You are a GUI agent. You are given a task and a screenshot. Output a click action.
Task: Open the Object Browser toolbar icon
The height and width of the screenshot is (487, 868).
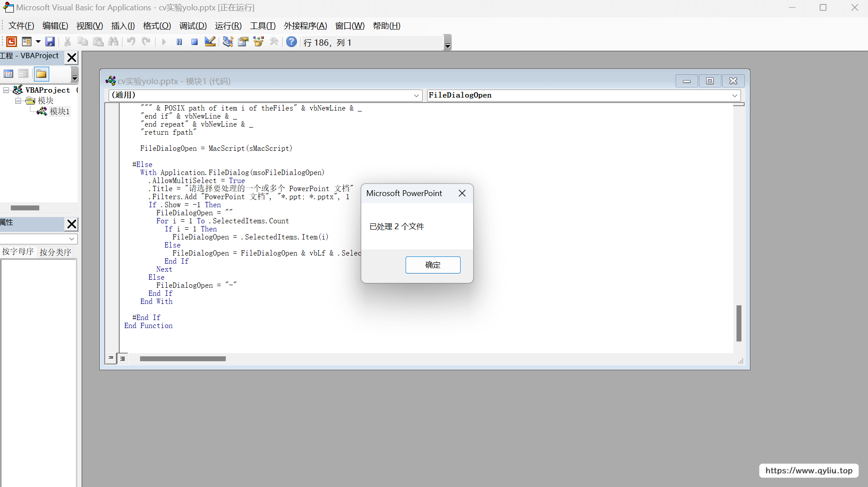tap(258, 42)
